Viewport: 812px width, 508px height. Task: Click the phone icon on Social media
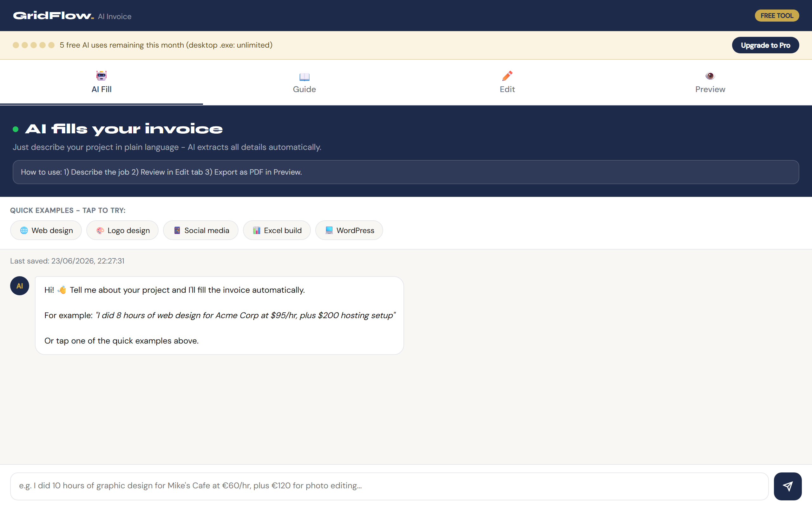177,230
